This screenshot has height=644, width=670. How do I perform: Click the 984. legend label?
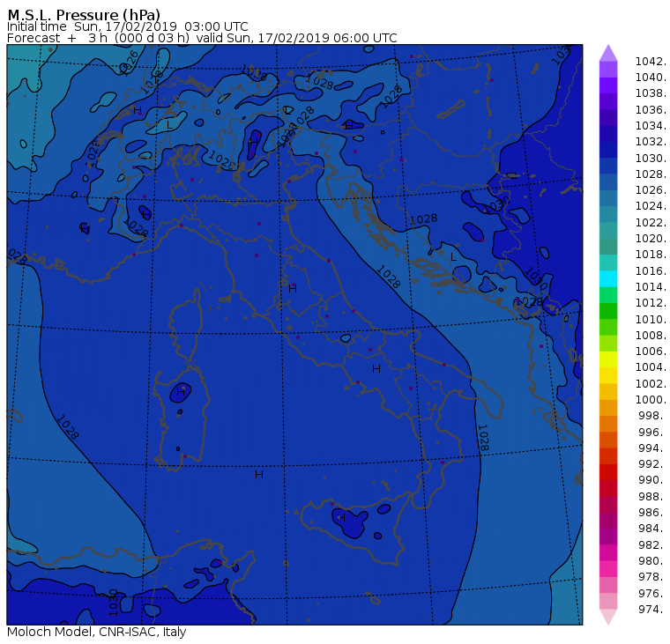(652, 529)
